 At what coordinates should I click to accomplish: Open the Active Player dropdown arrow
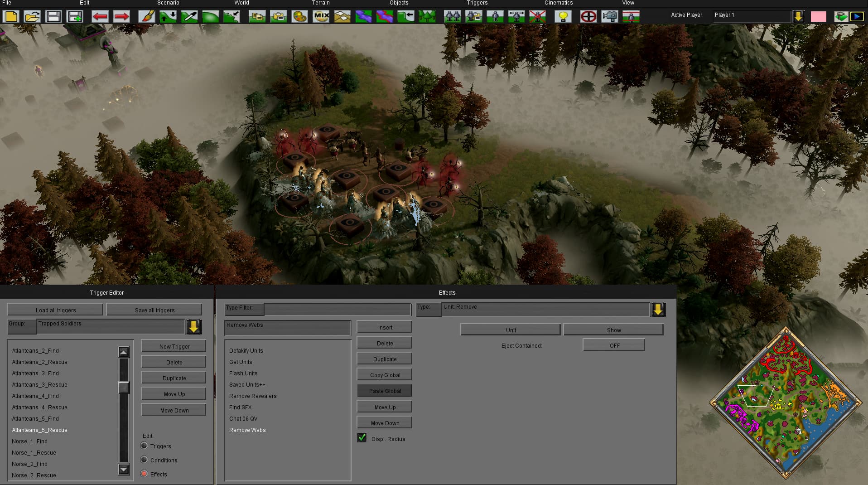798,16
